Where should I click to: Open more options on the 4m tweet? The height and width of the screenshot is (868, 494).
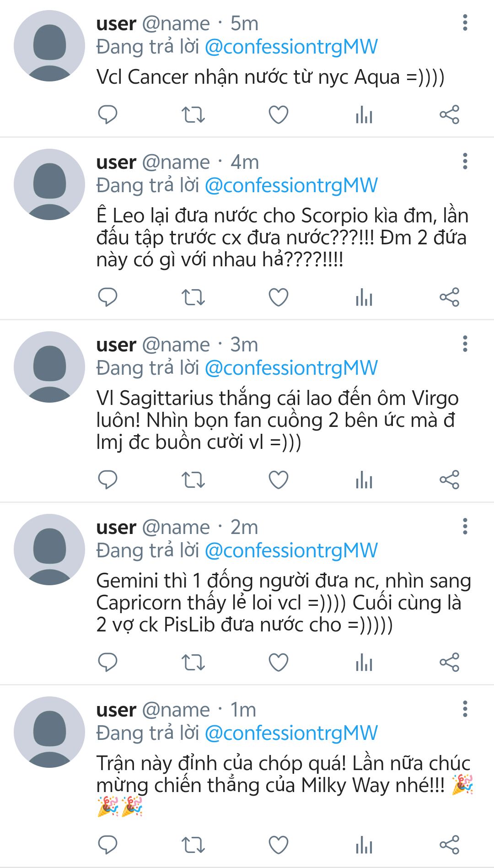[x=465, y=162]
